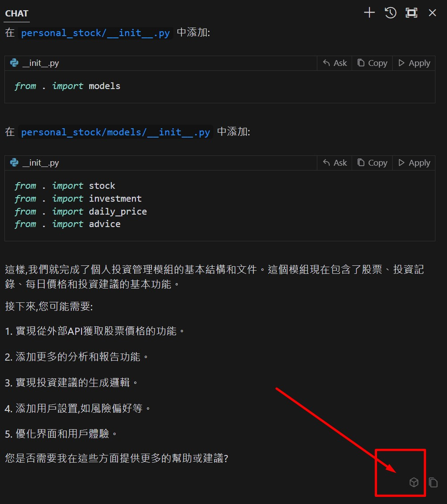447x504 pixels.
Task: Click the cube icon below the response
Action: 414,482
